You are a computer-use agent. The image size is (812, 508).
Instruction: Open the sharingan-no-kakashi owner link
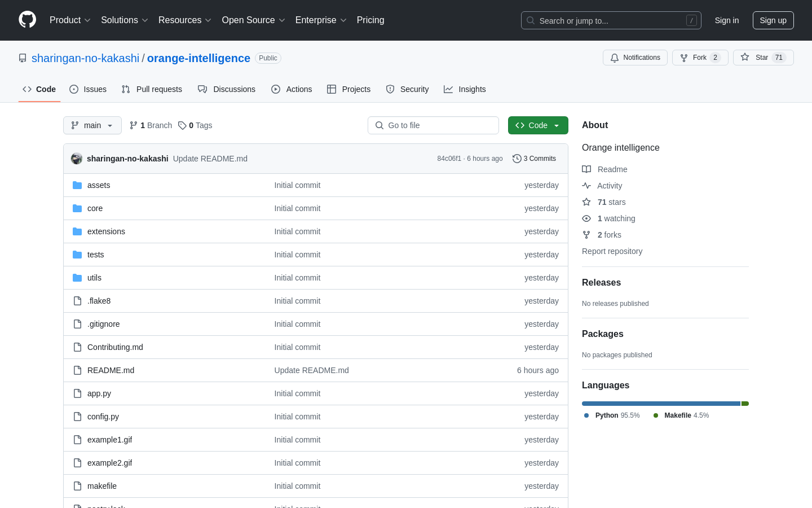click(x=85, y=58)
